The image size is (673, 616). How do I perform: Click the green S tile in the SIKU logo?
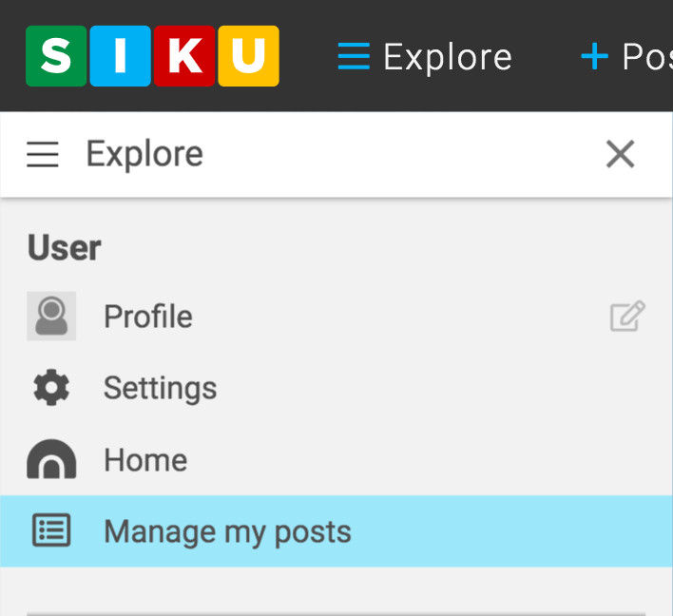point(56,57)
